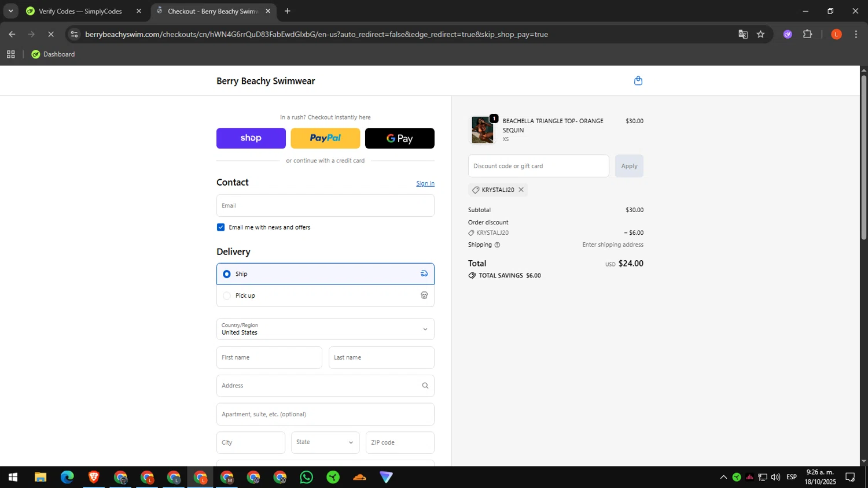Click the Beachella Triangle Top product thumbnail

pyautogui.click(x=483, y=130)
